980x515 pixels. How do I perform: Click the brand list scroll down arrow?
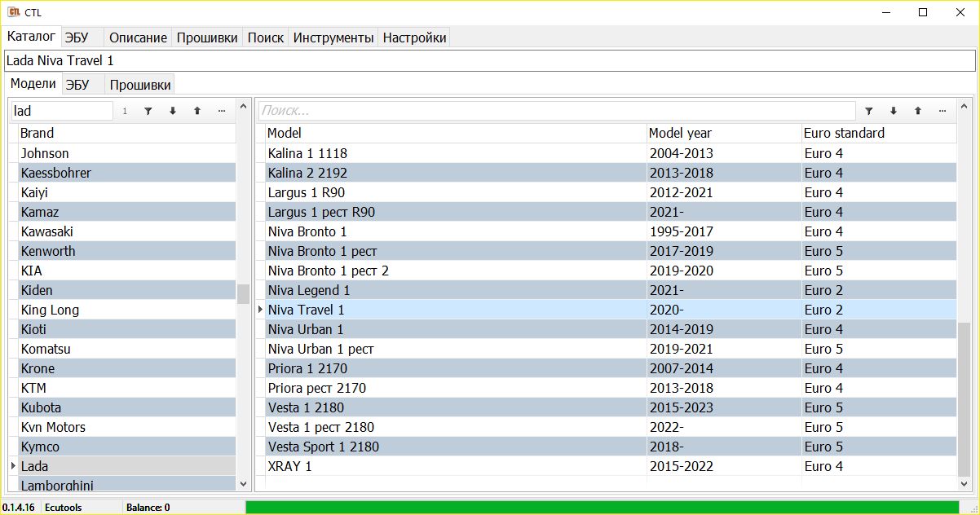243,483
